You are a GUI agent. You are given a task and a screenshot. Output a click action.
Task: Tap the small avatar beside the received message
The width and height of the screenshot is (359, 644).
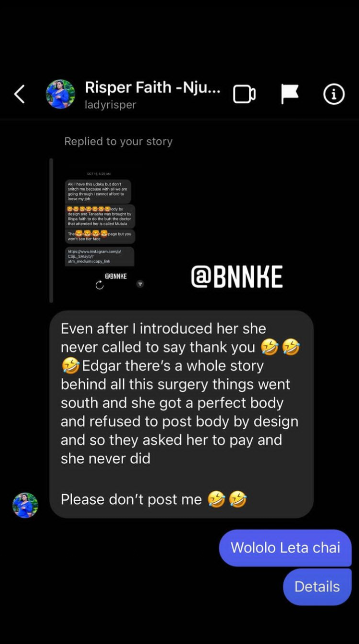coord(25,505)
